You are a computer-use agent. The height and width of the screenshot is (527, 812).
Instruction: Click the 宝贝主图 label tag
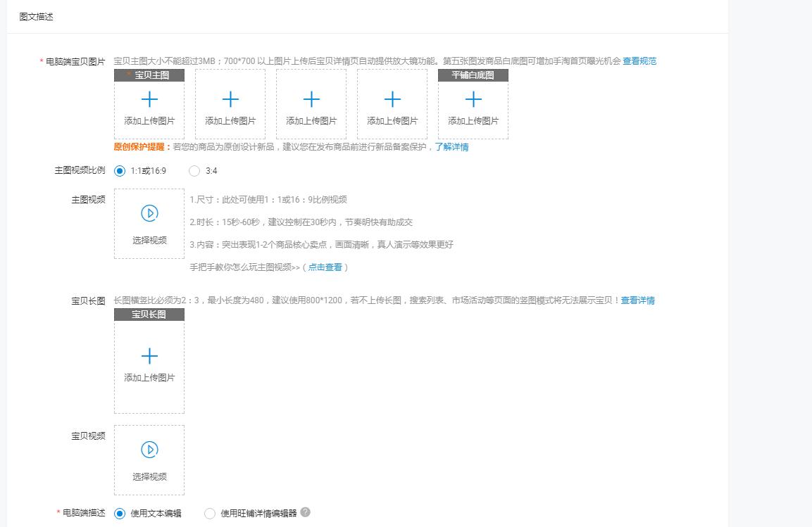pos(149,75)
